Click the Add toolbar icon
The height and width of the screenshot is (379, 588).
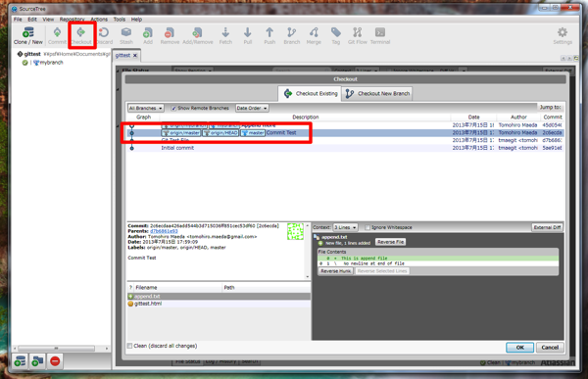point(148,35)
